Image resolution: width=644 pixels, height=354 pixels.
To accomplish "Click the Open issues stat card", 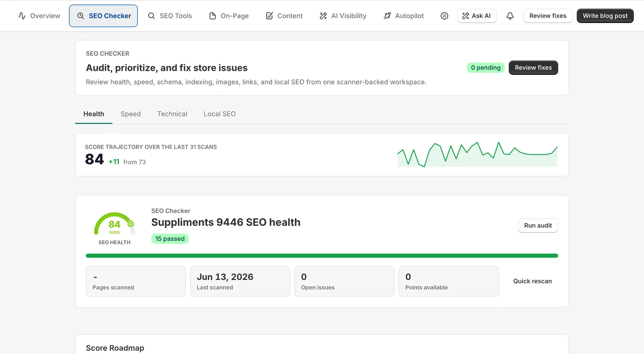I will pyautogui.click(x=344, y=281).
